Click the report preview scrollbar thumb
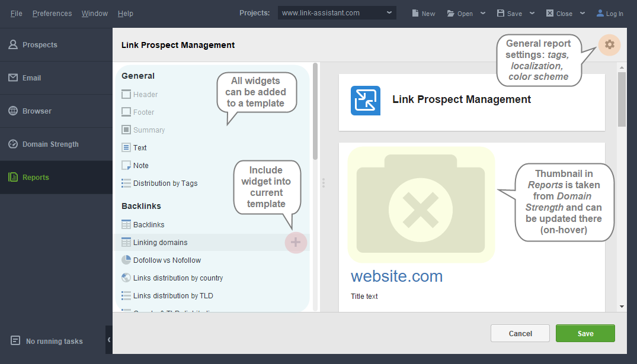Screen dimensions: 637x364 pos(622,99)
